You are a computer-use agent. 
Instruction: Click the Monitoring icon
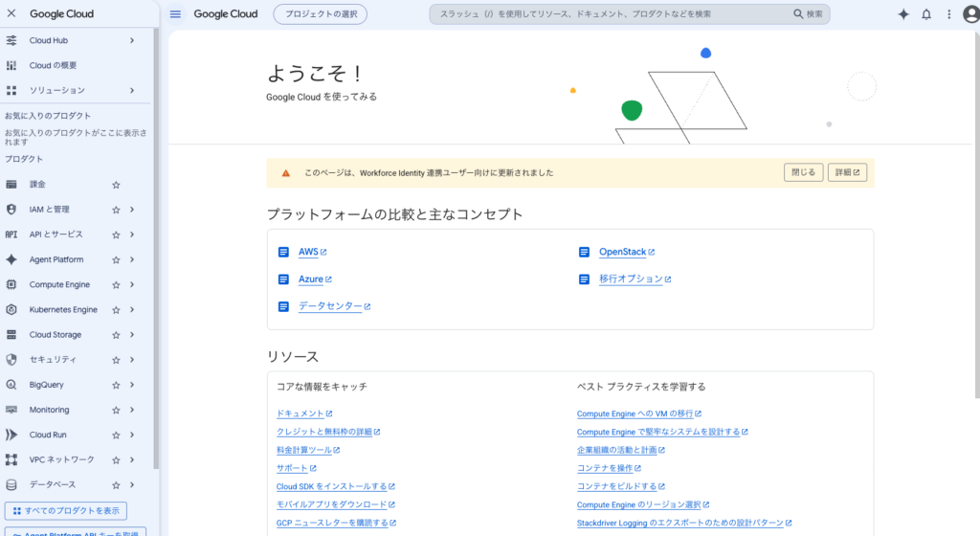11,410
